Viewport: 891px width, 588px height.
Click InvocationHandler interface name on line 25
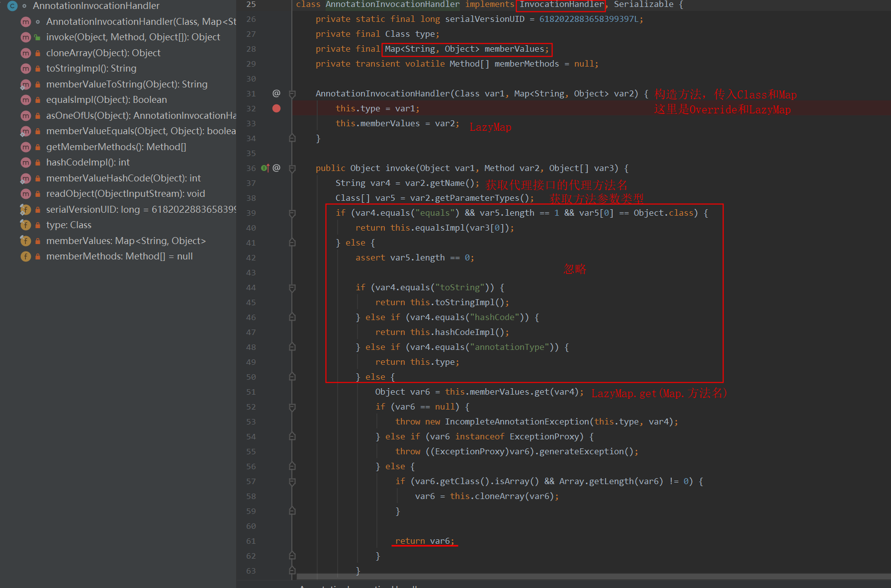pos(561,4)
